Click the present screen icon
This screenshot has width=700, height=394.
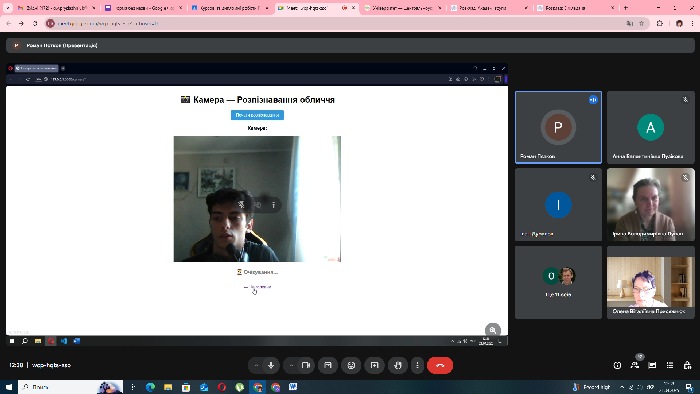375,365
